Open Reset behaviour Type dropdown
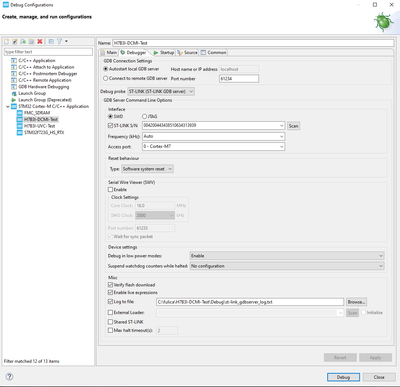Image resolution: width=400 pixels, height=387 pixels. pos(147,169)
